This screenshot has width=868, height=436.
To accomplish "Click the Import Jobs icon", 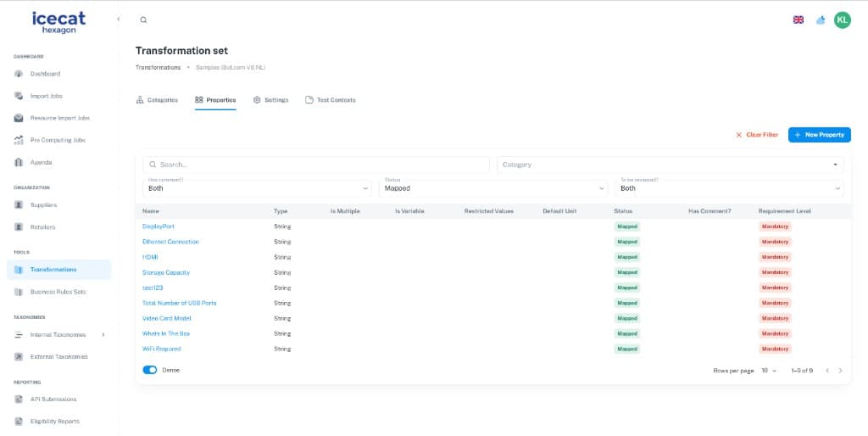I will [x=19, y=96].
